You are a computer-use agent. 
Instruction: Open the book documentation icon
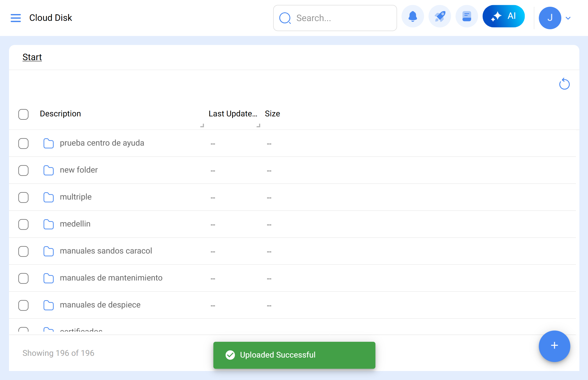click(466, 17)
